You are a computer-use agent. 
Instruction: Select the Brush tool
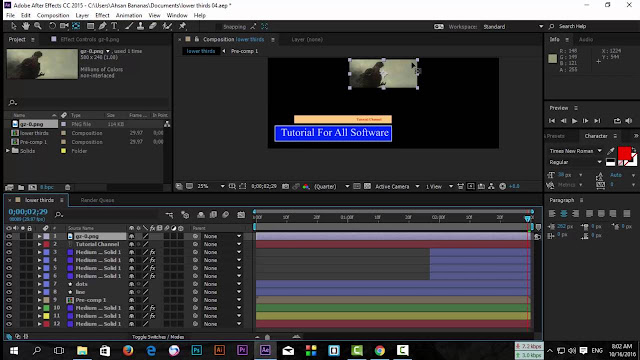[x=129, y=26]
